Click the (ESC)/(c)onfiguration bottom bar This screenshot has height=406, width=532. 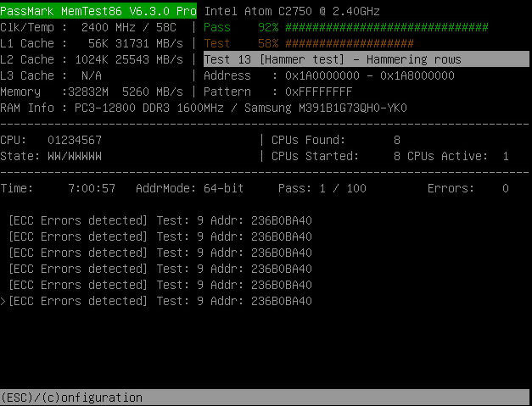(x=265, y=398)
